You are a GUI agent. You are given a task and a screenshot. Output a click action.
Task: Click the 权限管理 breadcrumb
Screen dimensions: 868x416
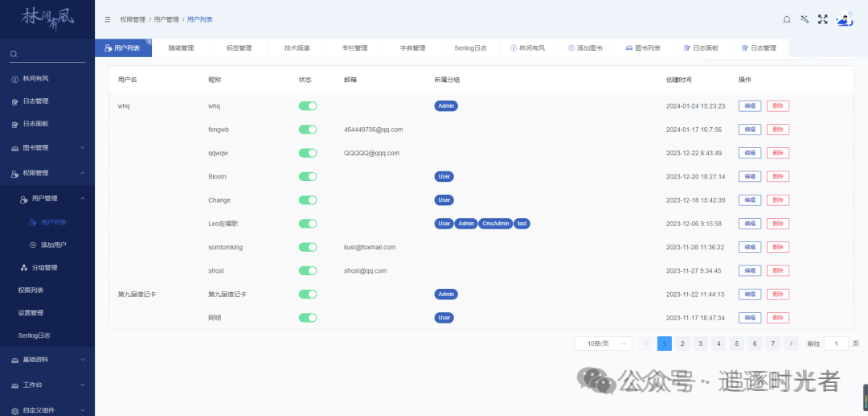click(x=133, y=19)
